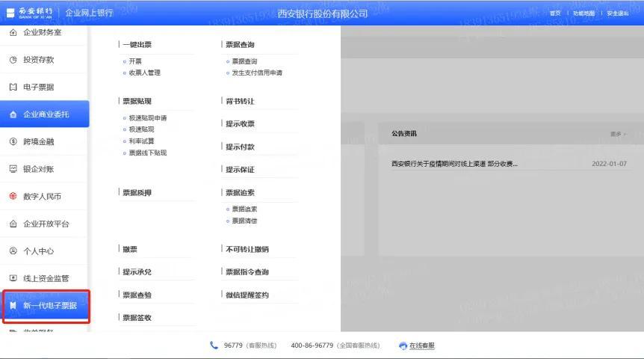Screen dimensions: 644x359
Task: Click 更多 in the 公告资讯 panel
Action: pyautogui.click(x=618, y=134)
